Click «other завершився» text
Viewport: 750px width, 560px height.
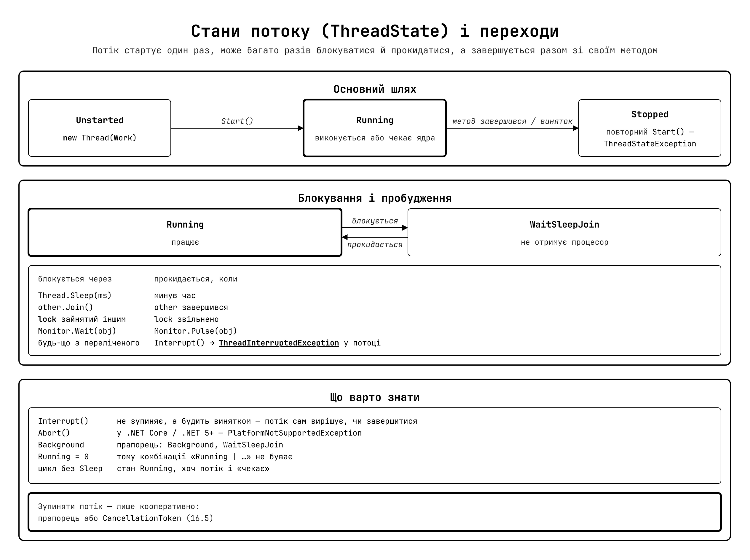point(191,307)
